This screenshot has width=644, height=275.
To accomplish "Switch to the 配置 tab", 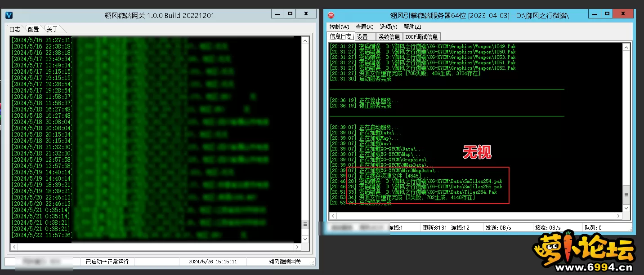I will [33, 29].
